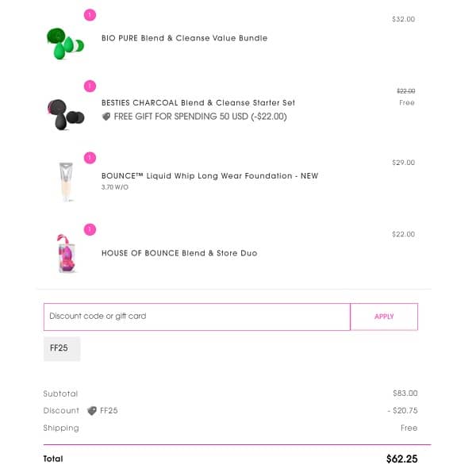
Task: Click the tag icon beside FREE GIFT text
Action: 106,117
